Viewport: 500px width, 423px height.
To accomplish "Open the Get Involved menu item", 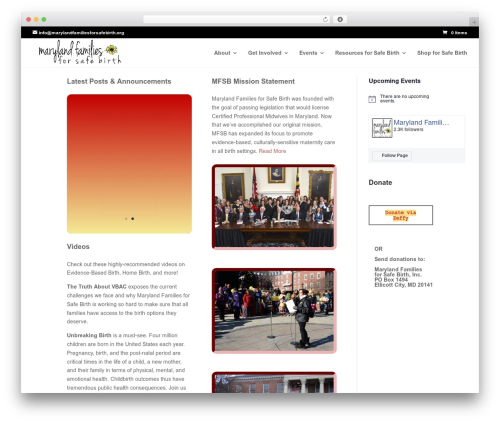I will [265, 53].
